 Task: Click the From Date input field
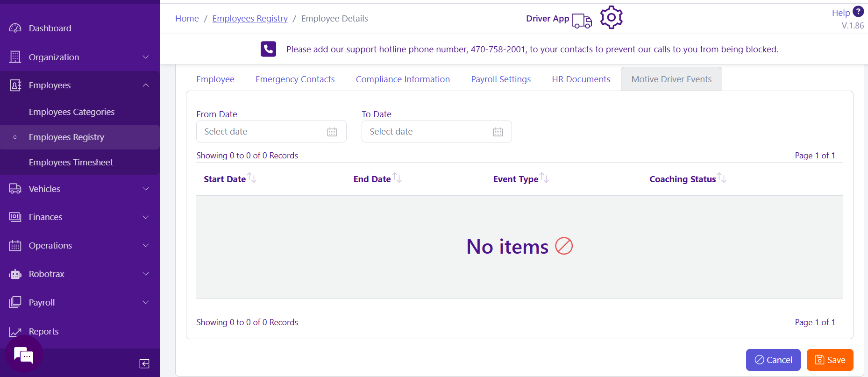click(271, 132)
